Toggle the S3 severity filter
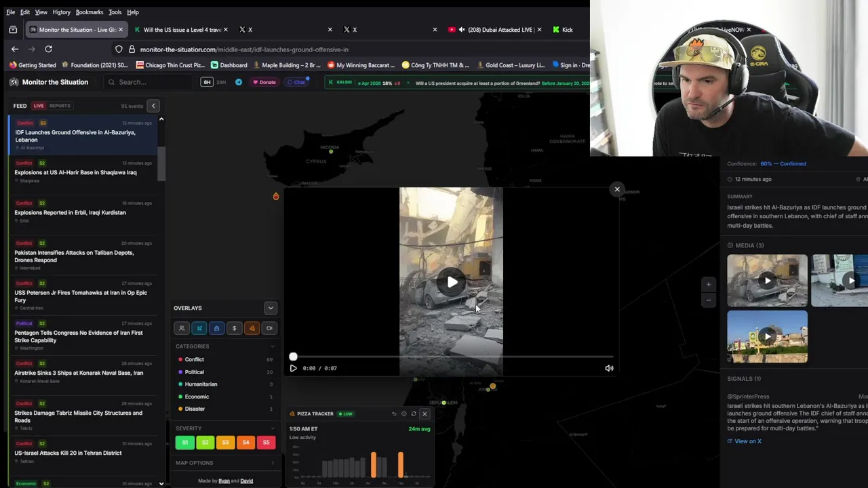Viewport: 868px width, 488px height. pos(225,443)
